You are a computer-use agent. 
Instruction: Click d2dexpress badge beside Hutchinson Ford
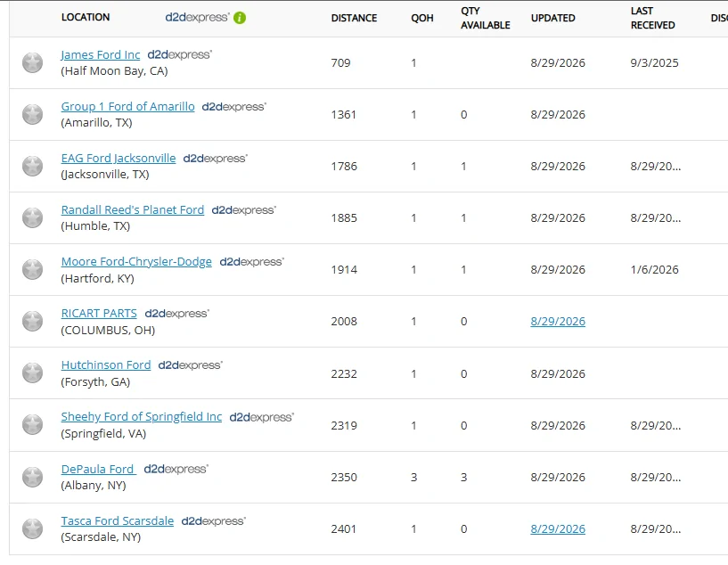coord(191,365)
